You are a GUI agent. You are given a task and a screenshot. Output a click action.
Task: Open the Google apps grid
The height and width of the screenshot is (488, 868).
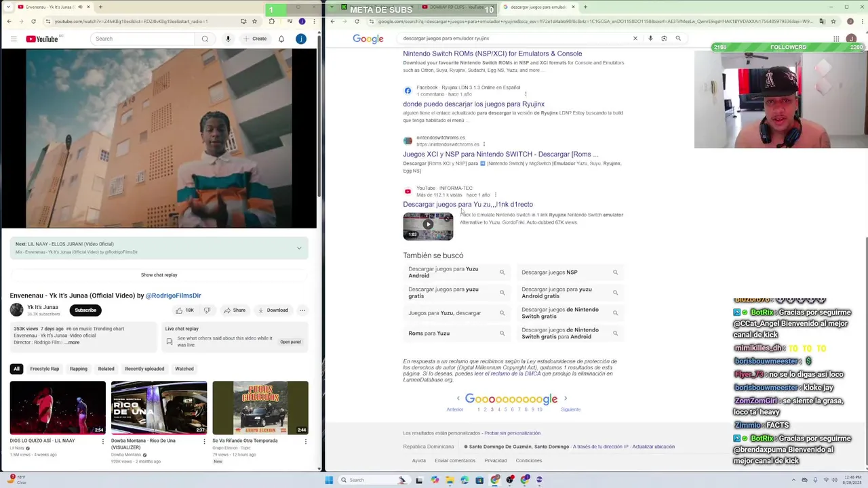pyautogui.click(x=836, y=39)
